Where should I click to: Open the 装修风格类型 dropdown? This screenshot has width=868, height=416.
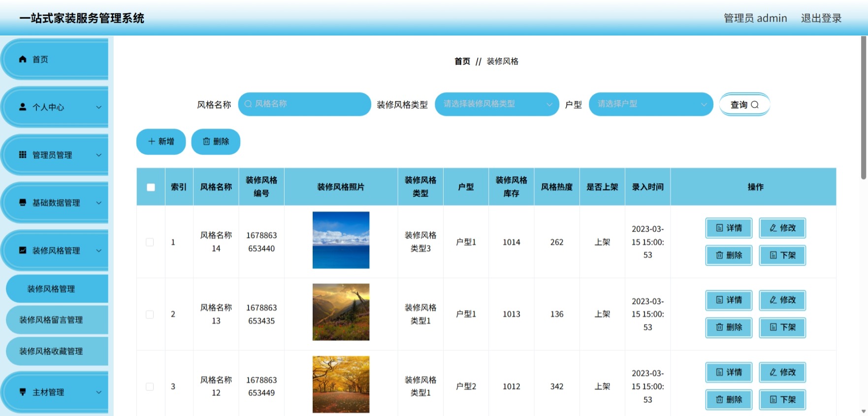tap(497, 104)
